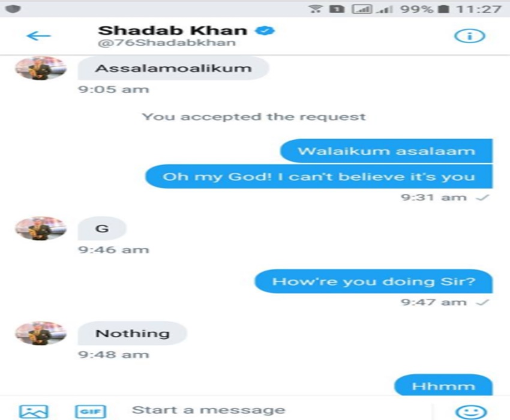This screenshot has height=420, width=510.
Task: Tap the shield icon in status bar
Action: [x=13, y=8]
